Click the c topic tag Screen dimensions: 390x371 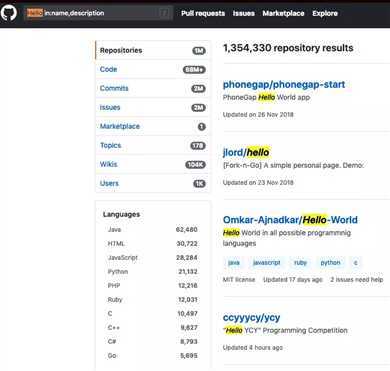pyautogui.click(x=355, y=263)
